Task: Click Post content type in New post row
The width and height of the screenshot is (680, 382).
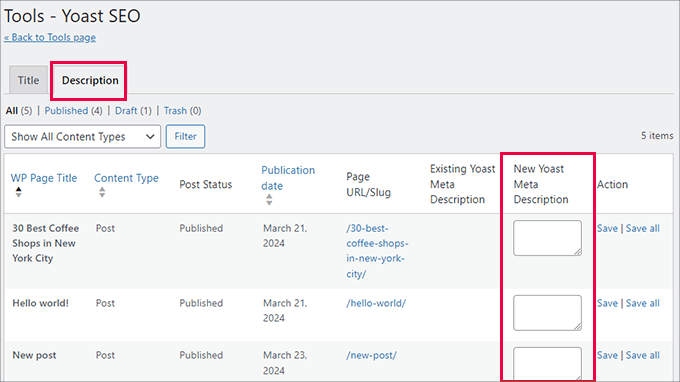Action: 105,355
